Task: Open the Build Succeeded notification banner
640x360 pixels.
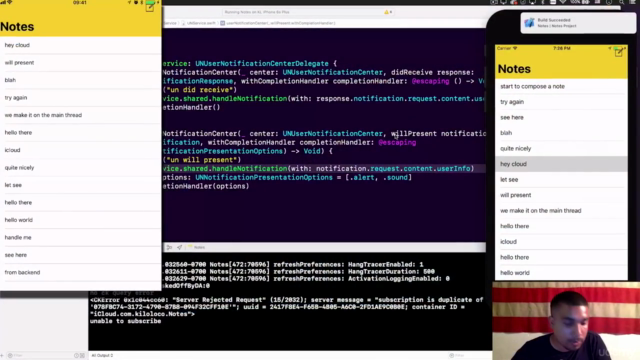Action: click(578, 23)
